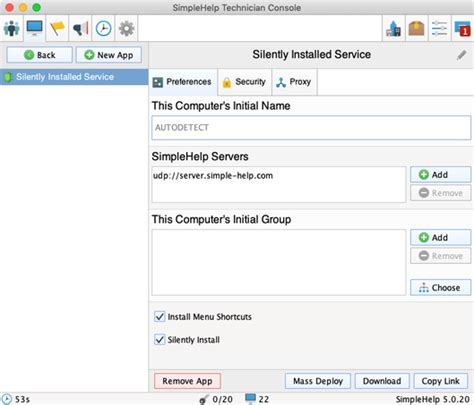Click the clock timer icon in status bar
474x405 pixels.
click(7, 399)
